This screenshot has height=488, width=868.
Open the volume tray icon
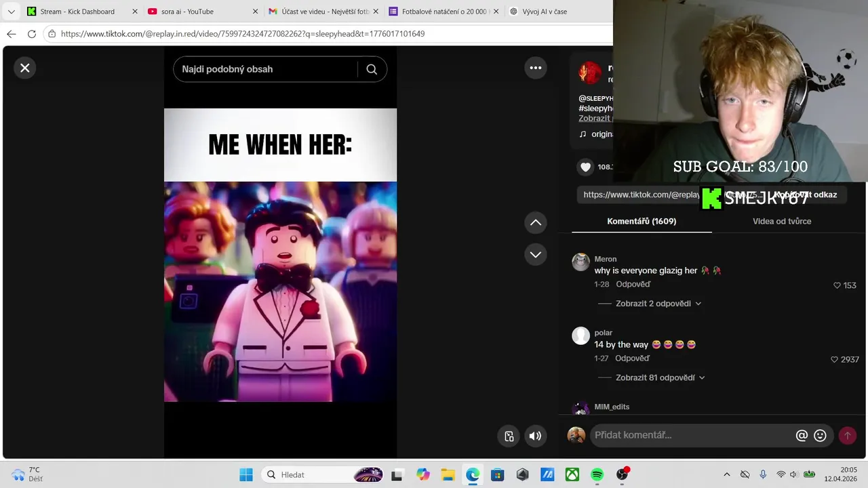click(x=793, y=474)
